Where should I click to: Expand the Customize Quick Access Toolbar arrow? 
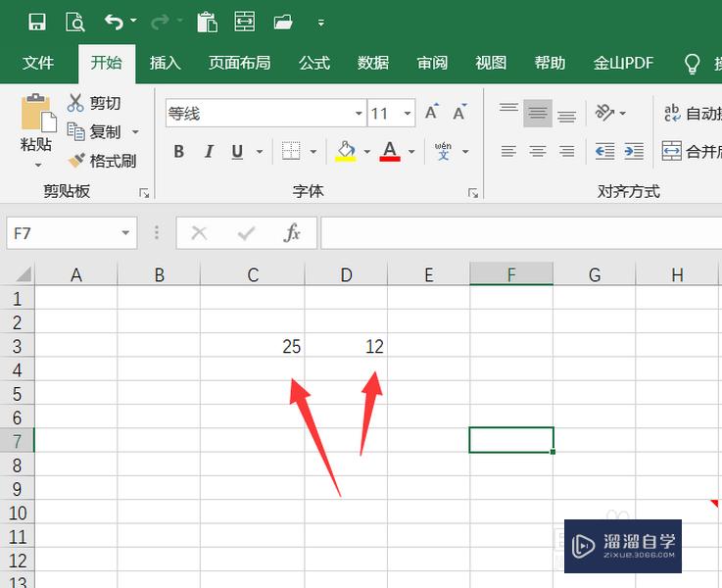pos(321,23)
